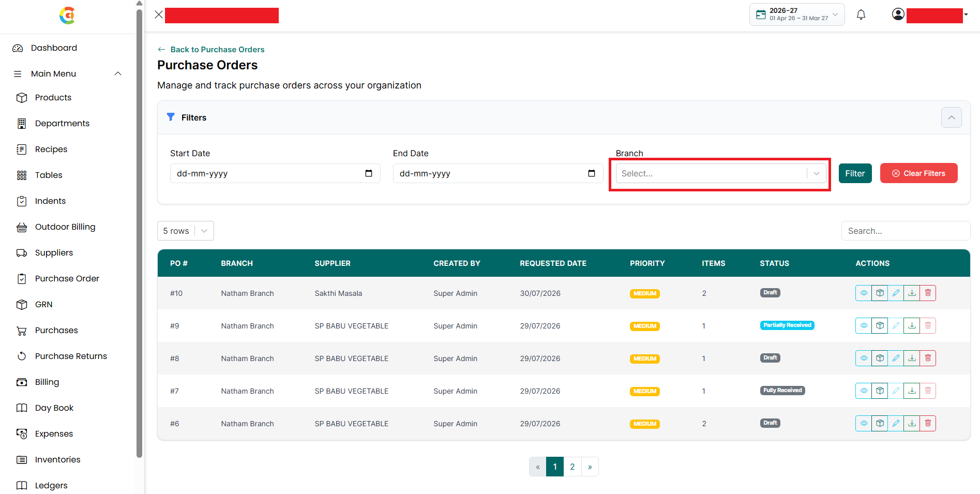Click the Filter button
980x494 pixels.
click(x=855, y=173)
